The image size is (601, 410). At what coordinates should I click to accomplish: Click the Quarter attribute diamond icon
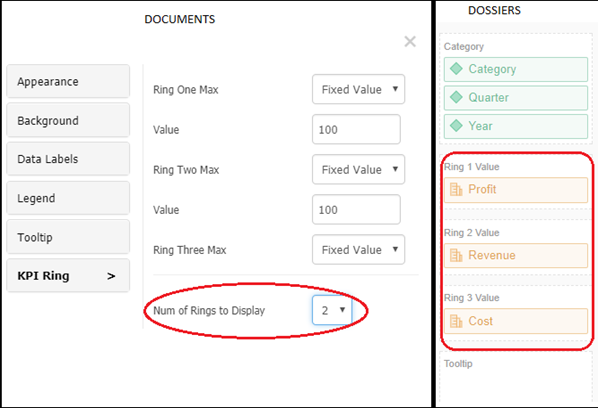[x=456, y=98]
